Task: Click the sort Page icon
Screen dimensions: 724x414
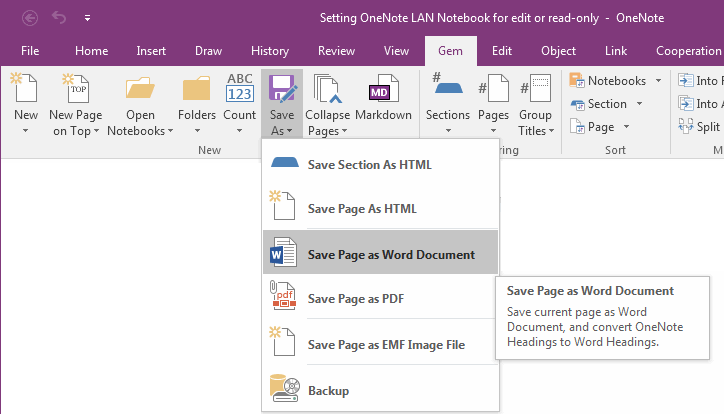Action: pyautogui.click(x=577, y=126)
